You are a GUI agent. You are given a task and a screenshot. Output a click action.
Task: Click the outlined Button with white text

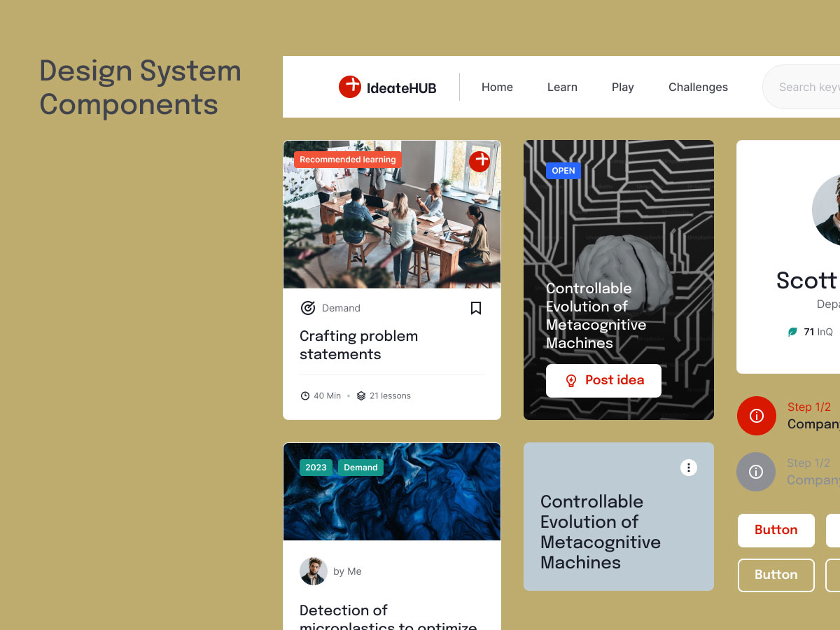click(776, 575)
